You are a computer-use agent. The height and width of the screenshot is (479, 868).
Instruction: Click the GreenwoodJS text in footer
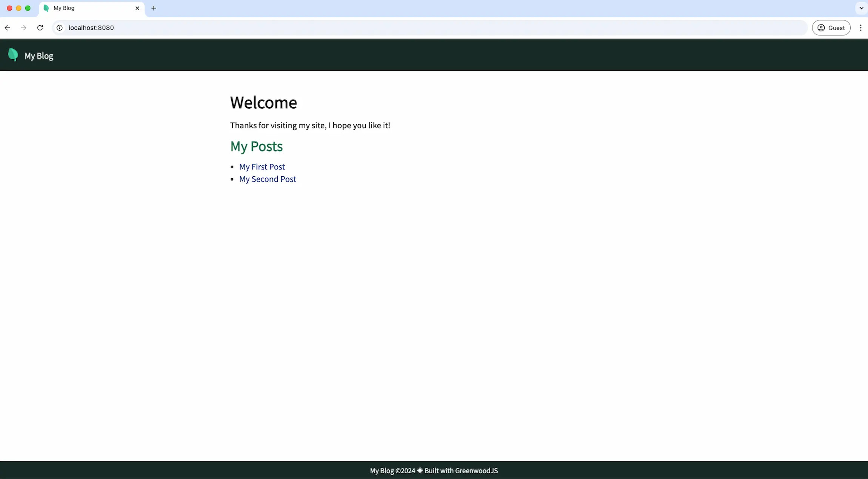(476, 471)
